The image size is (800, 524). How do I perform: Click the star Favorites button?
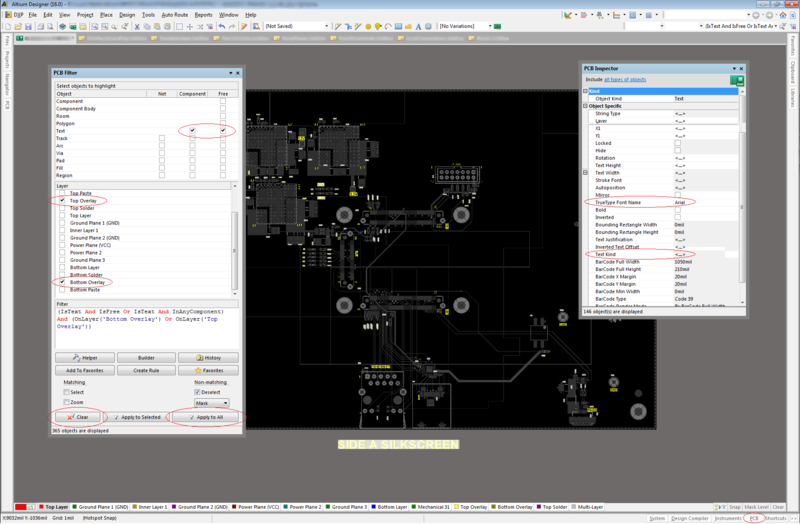coord(210,369)
